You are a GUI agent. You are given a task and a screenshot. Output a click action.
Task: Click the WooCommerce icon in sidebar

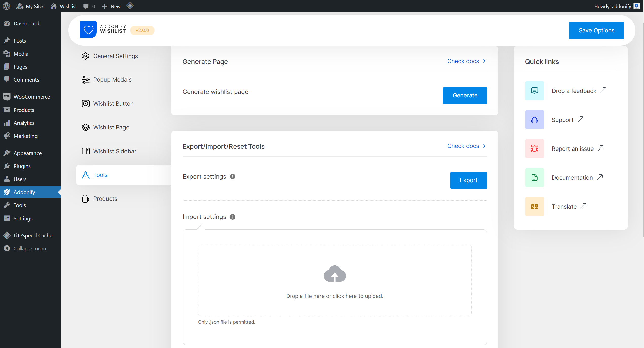pyautogui.click(x=7, y=96)
